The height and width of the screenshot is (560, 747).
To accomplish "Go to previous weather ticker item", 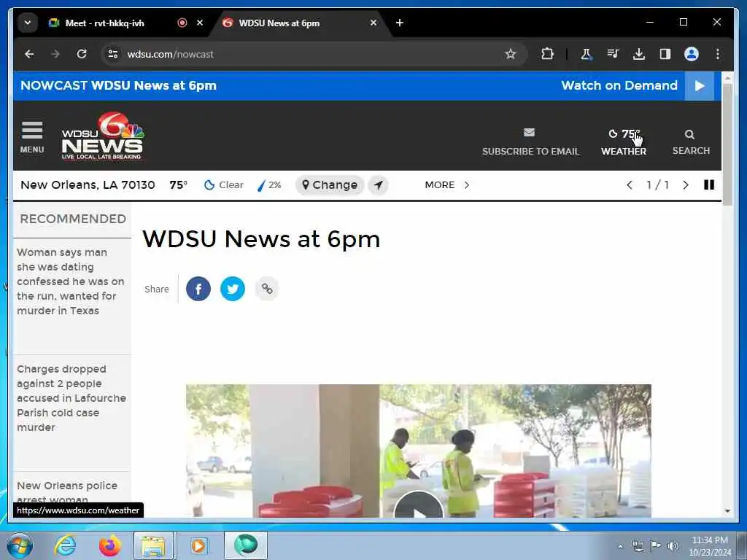I will (630, 184).
